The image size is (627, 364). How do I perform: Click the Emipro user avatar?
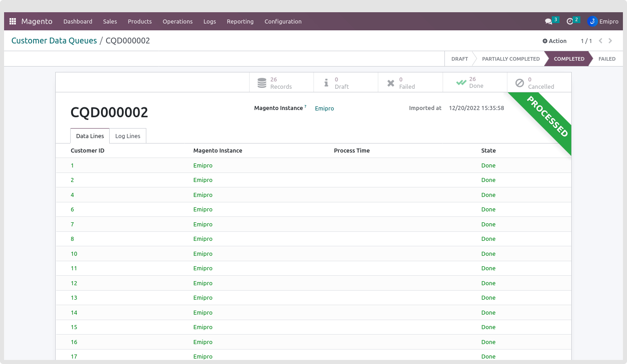tap(592, 21)
